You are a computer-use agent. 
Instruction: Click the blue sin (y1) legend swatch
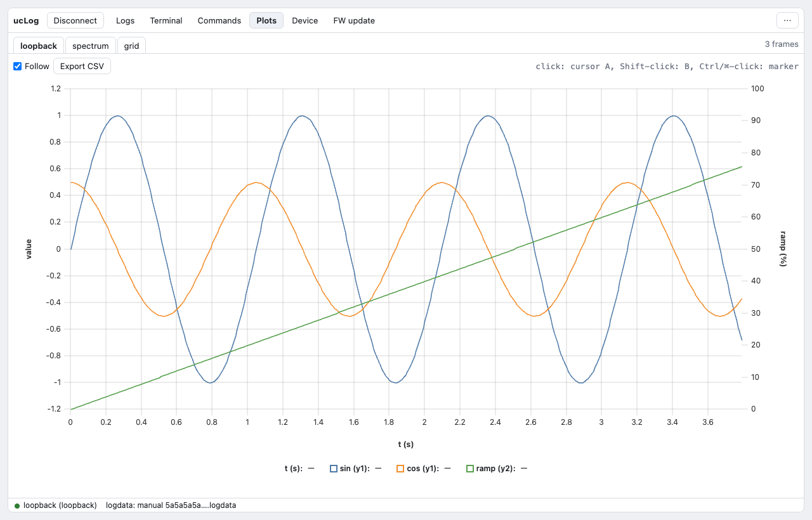point(334,469)
